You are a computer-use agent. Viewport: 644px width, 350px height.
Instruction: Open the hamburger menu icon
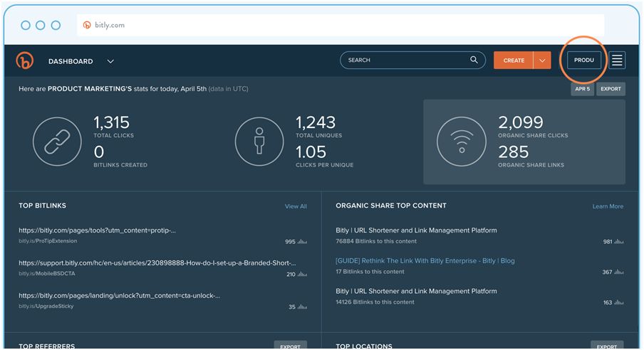(x=617, y=60)
